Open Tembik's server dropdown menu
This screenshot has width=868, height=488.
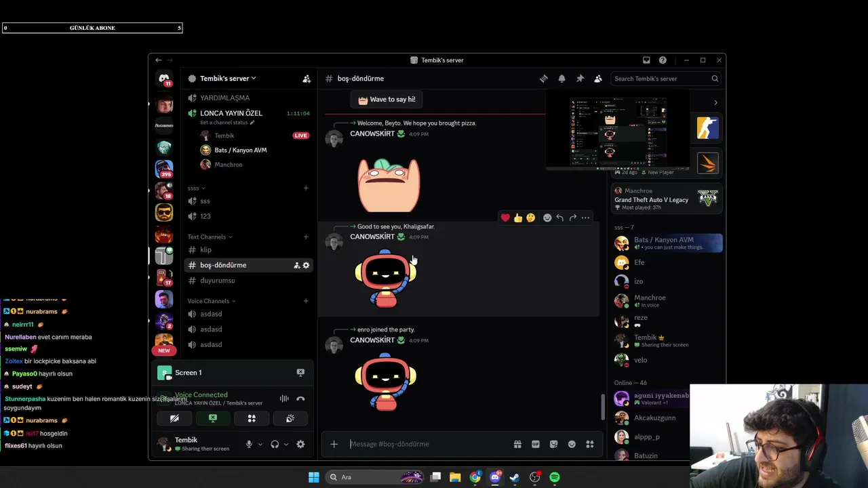228,79
